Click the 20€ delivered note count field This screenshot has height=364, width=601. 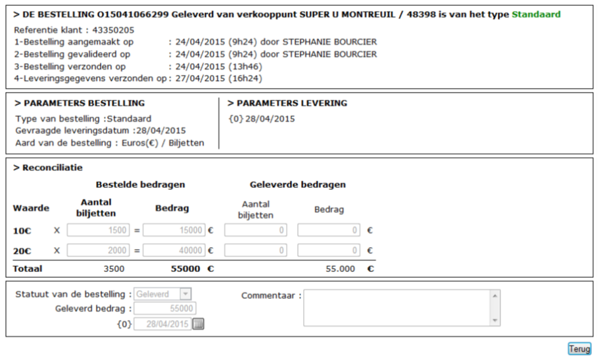point(256,250)
